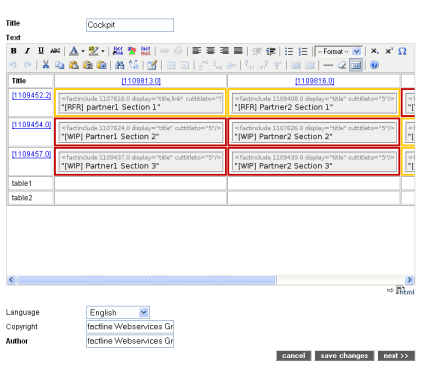The height and width of the screenshot is (370, 444).
Task: Click into the Title field Cockpit
Action: click(x=130, y=25)
